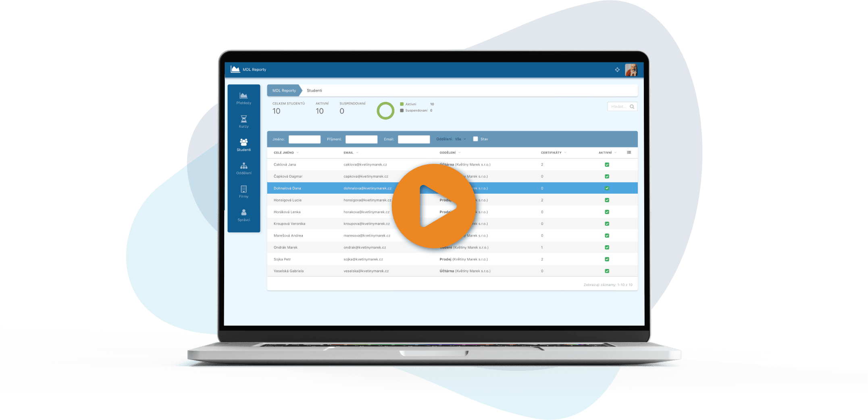Select the Čapková Dagmar name cell
The height and width of the screenshot is (420, 868).
point(288,176)
